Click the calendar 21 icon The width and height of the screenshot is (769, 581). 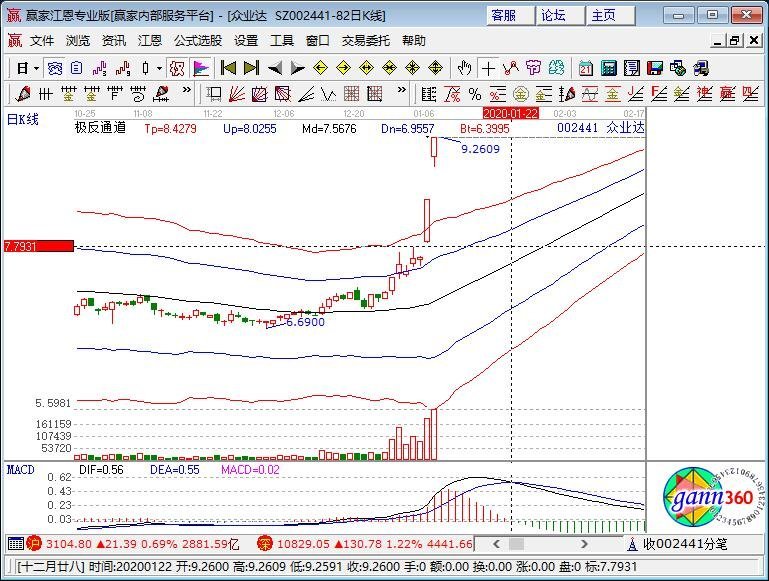[586, 68]
